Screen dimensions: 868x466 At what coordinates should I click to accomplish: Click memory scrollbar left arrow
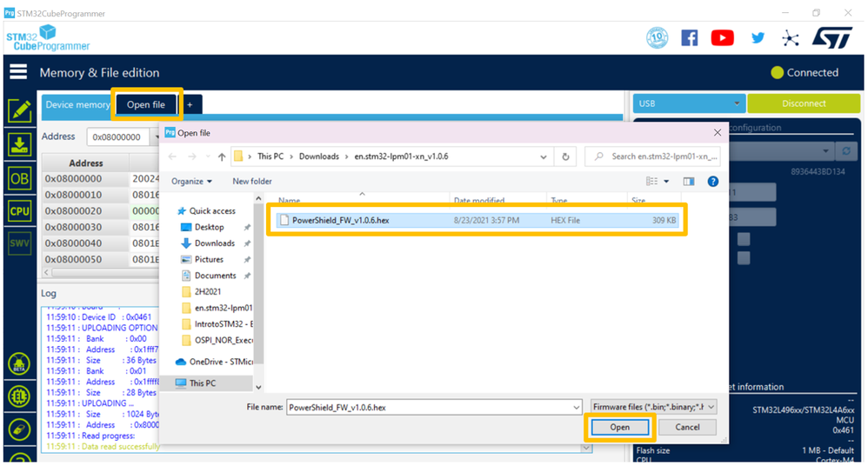pos(47,272)
